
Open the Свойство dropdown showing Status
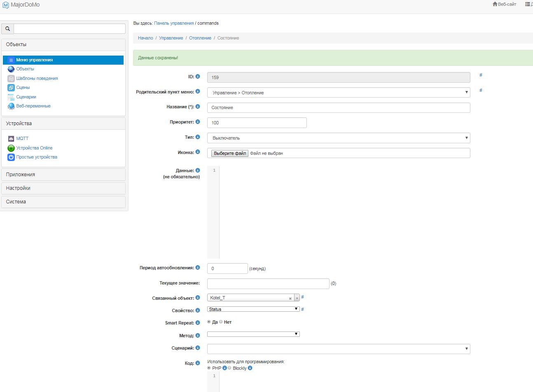tap(253, 309)
